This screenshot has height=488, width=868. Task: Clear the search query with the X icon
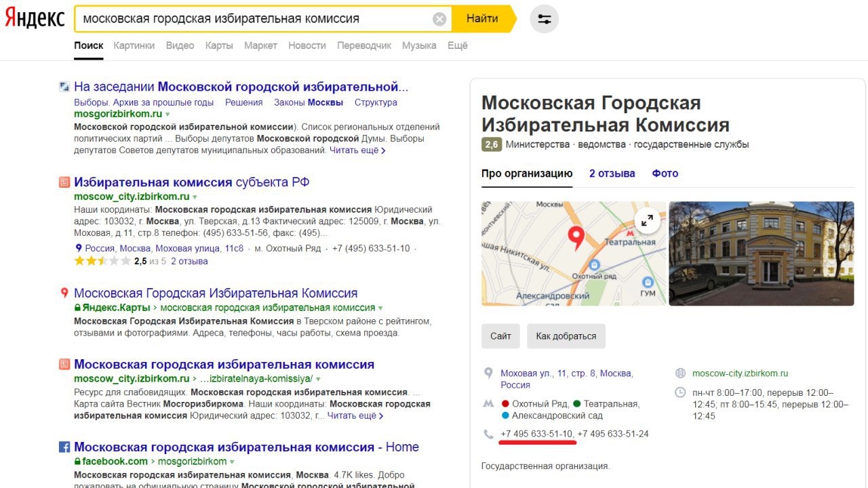pos(439,19)
